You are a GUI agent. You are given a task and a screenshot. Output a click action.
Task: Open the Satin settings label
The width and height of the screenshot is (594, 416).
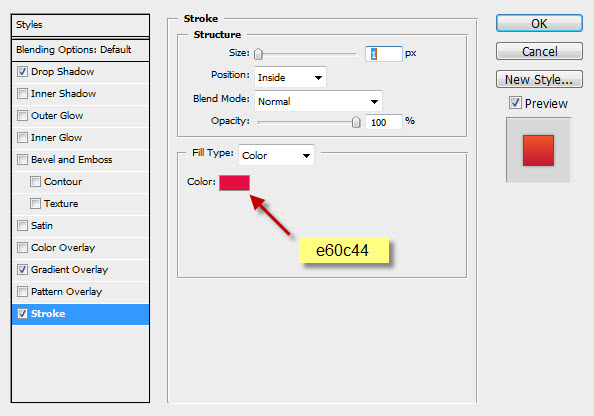(x=42, y=225)
